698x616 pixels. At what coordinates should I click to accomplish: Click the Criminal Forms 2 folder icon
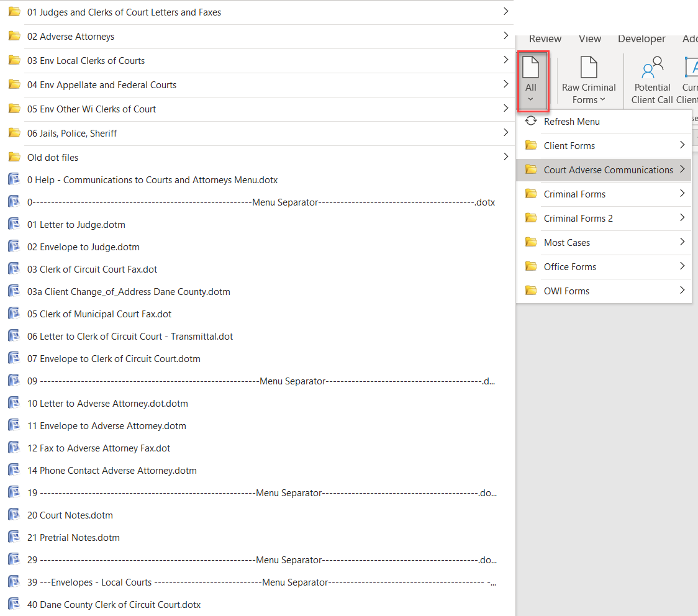point(530,217)
